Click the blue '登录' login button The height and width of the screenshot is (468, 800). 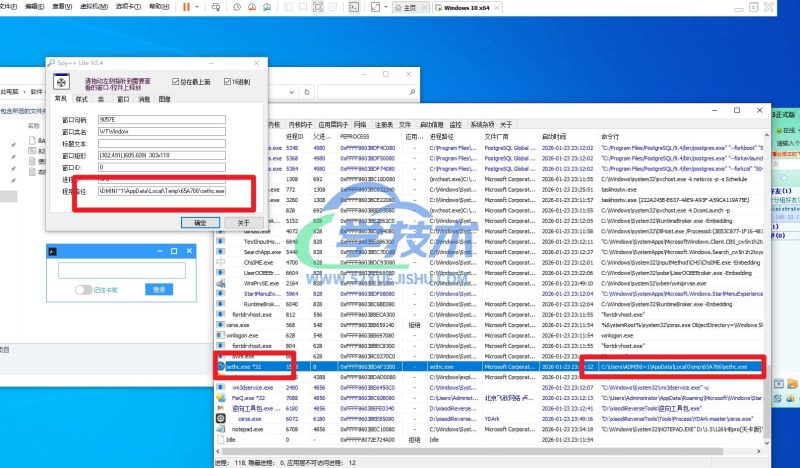[160, 289]
